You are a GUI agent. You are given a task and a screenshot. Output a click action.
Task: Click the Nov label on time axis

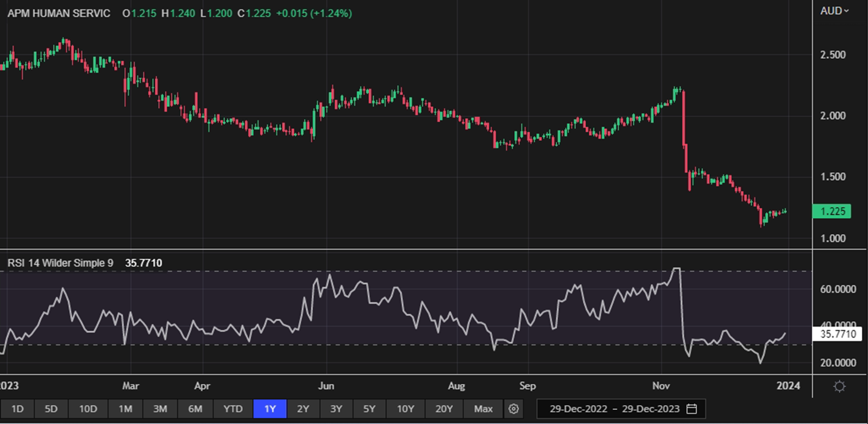click(x=661, y=386)
